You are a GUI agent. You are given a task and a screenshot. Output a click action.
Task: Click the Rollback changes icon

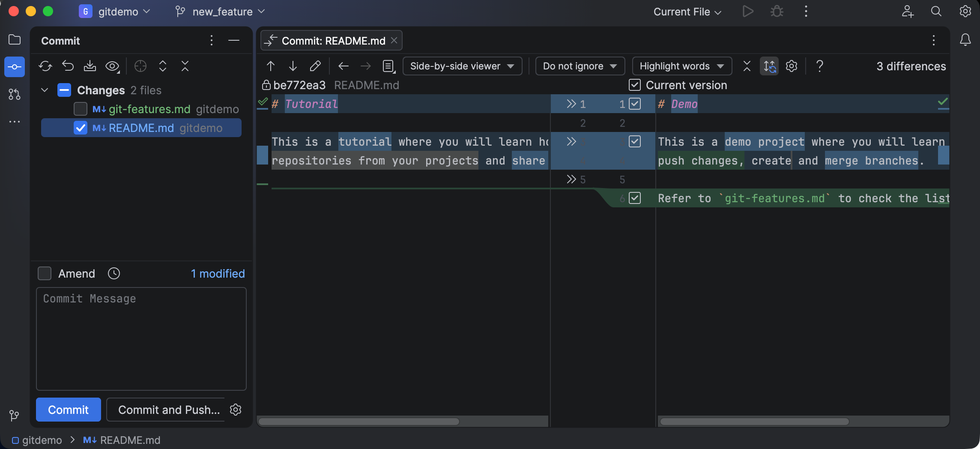pyautogui.click(x=68, y=66)
